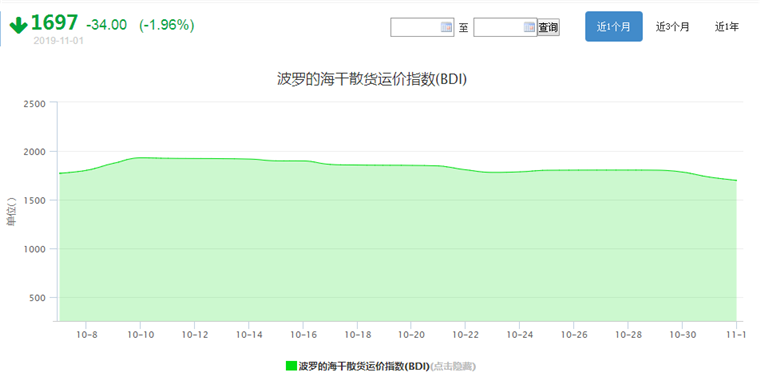
Task: Click the current index value 1697
Action: click(54, 22)
